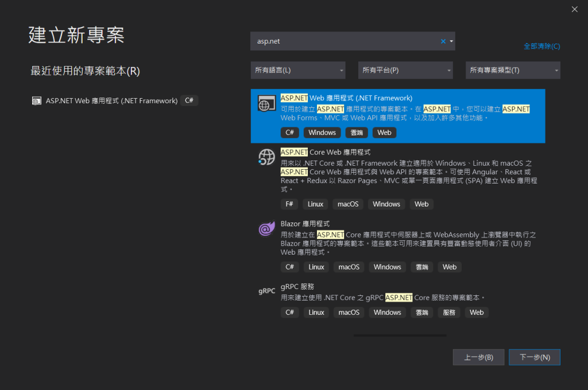Click the C# tag on gRPC template
The width and height of the screenshot is (588, 390).
tap(289, 313)
